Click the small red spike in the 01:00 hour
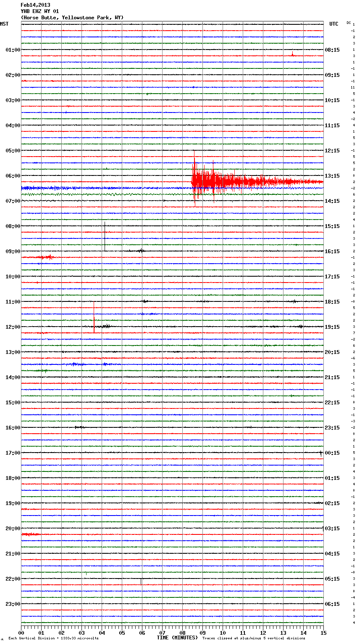This screenshot has width=357, height=644. (292, 53)
